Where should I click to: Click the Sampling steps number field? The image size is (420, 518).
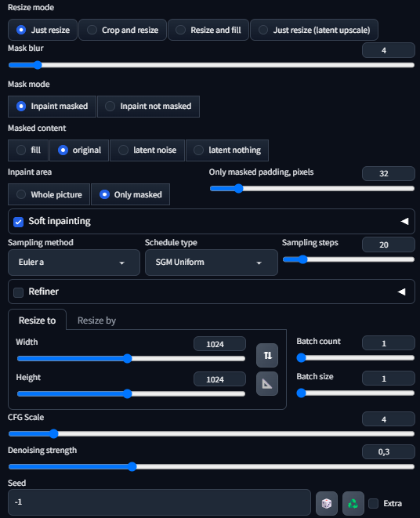click(x=389, y=245)
